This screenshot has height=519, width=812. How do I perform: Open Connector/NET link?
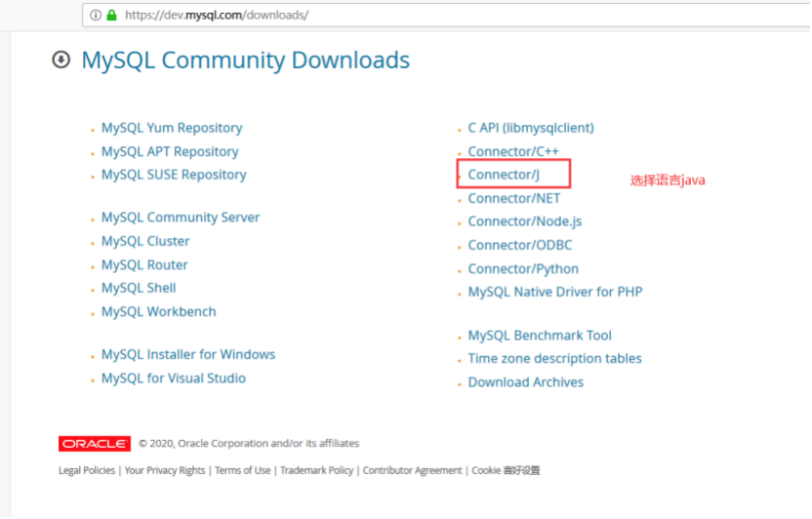pyautogui.click(x=513, y=199)
